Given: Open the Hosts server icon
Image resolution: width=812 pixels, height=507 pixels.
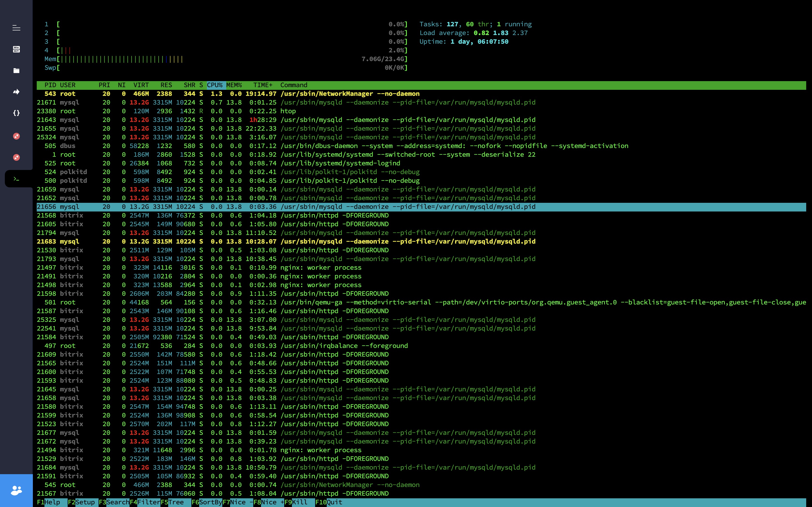Looking at the screenshot, I should point(16,49).
